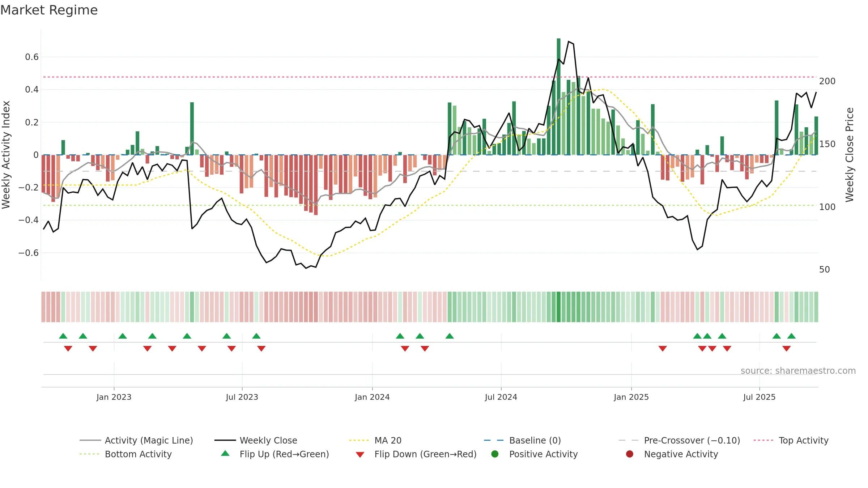Click the 50 right axis tick label
Image resolution: width=868 pixels, height=488 pixels.
tap(824, 270)
